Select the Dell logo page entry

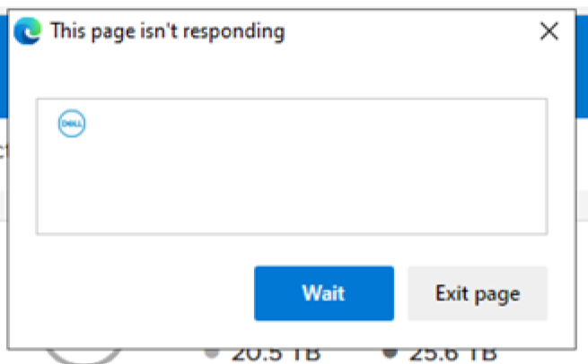[x=71, y=125]
